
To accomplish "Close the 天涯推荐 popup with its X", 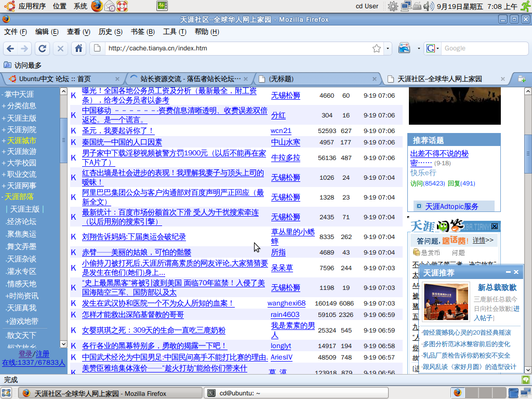I will click(516, 272).
